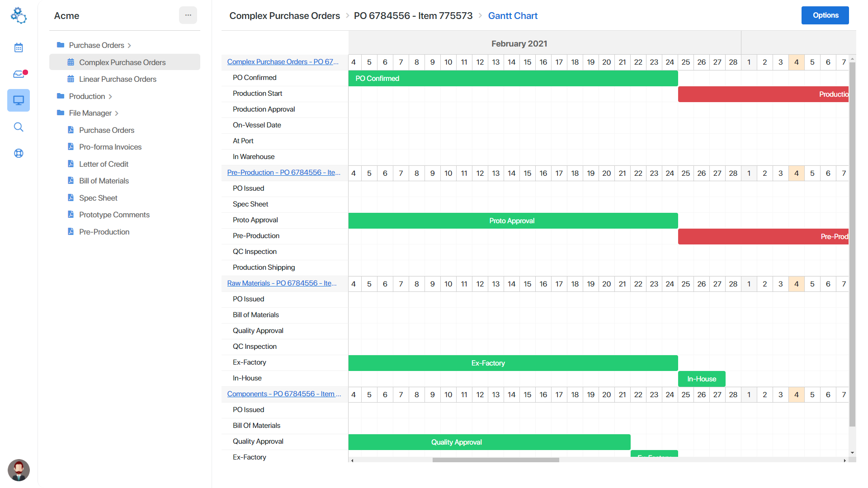Image resolution: width=868 pixels, height=488 pixels.
Task: Select Complex Purchase Orders in sidebar
Action: [x=122, y=62]
